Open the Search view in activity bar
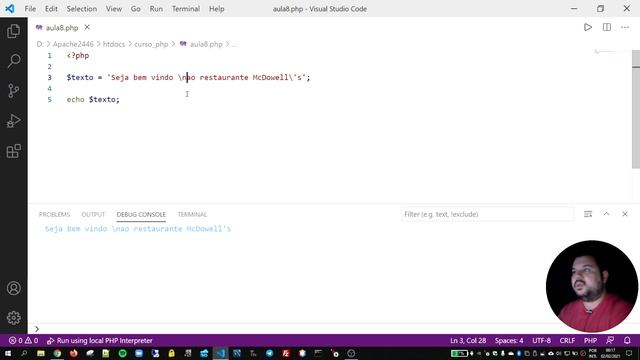Image resolution: width=640 pixels, height=360 pixels. (x=13, y=61)
